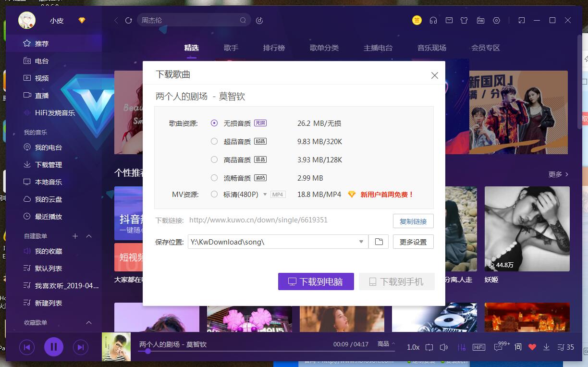Click 更多 to see more recommendations
The image size is (588, 367).
(x=559, y=174)
